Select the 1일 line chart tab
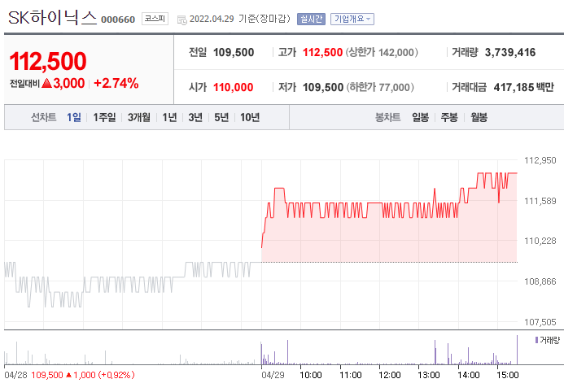Screen dimensions: 564x392 (x=74, y=117)
